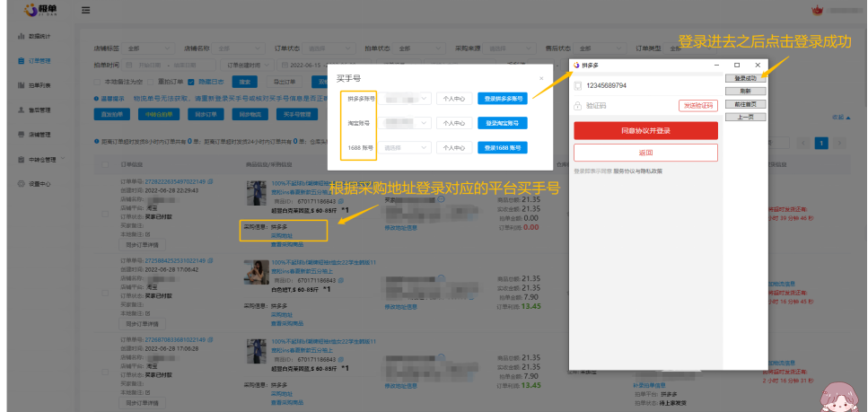Copy order number 2725884252531022149 via copy icon
868x412 pixels.
click(x=210, y=261)
